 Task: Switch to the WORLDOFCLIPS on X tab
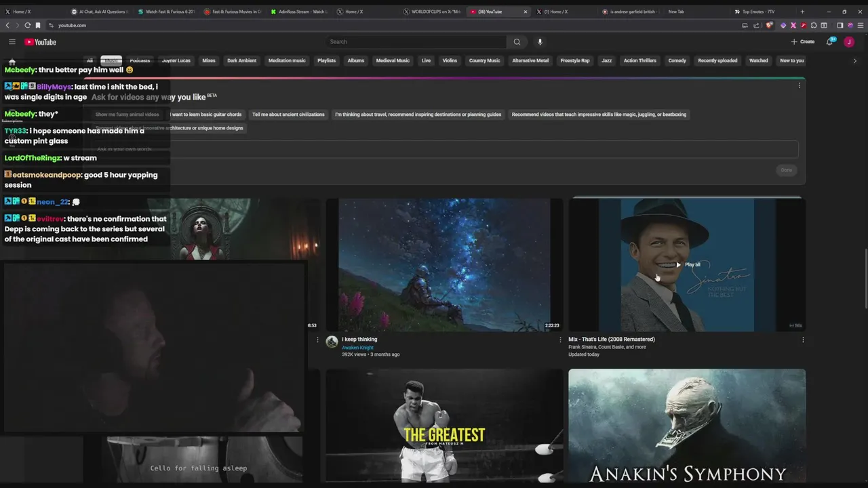tap(432, 12)
